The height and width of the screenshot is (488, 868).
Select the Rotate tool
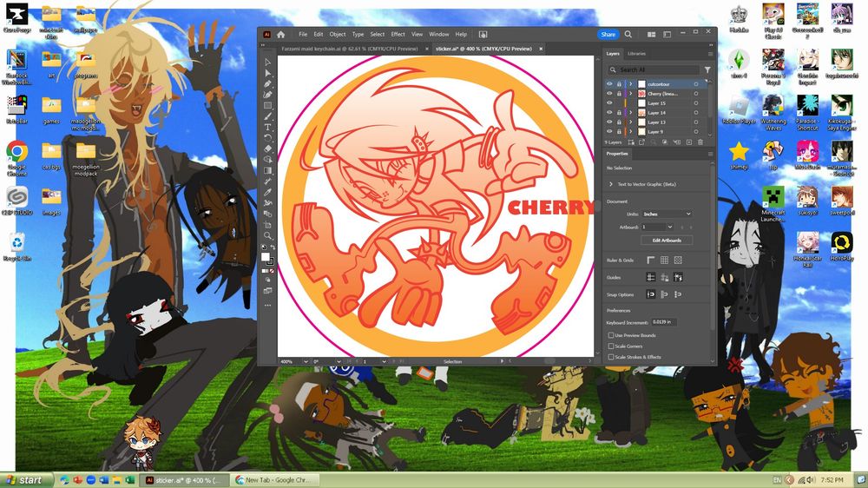tap(268, 138)
